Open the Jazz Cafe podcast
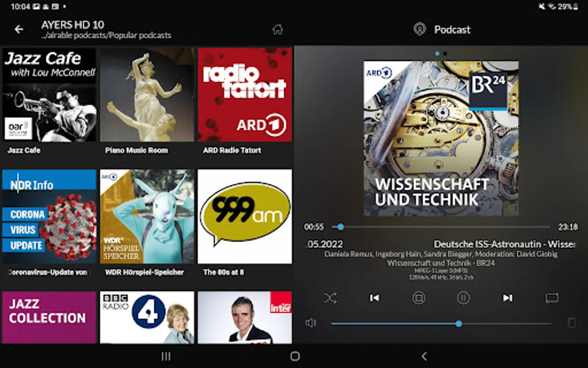 [49, 94]
